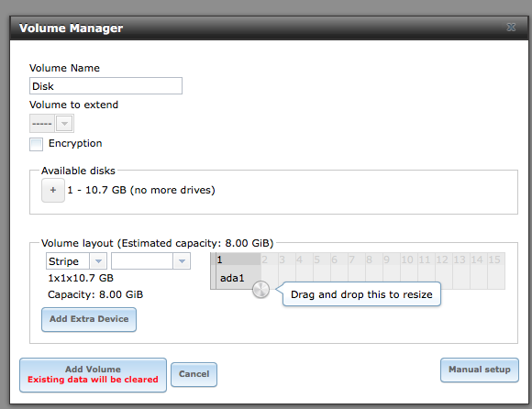The image size is (532, 409).
Task: Click column 15 in the layout grid
Action: coord(496,260)
